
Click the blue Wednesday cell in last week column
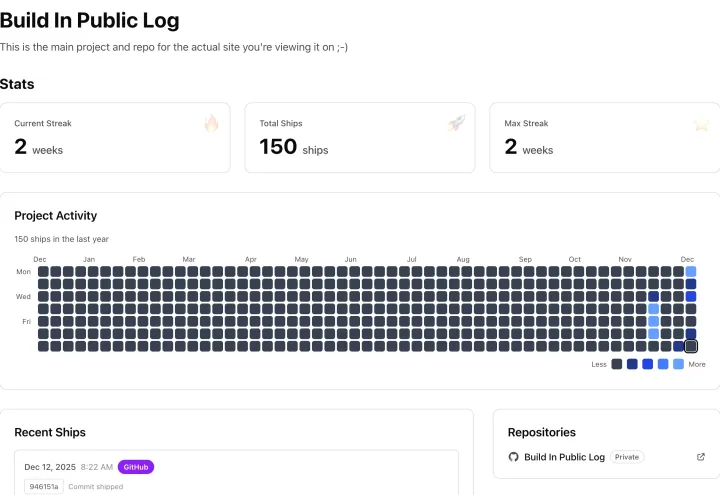[691, 296]
